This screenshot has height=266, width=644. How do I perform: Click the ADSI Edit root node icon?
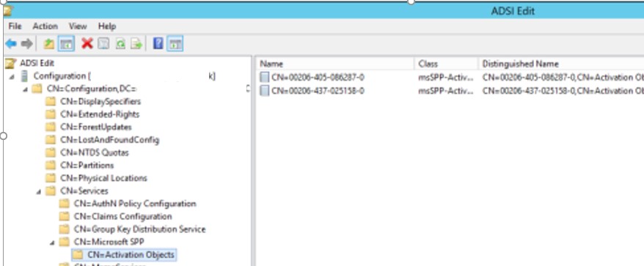11,64
